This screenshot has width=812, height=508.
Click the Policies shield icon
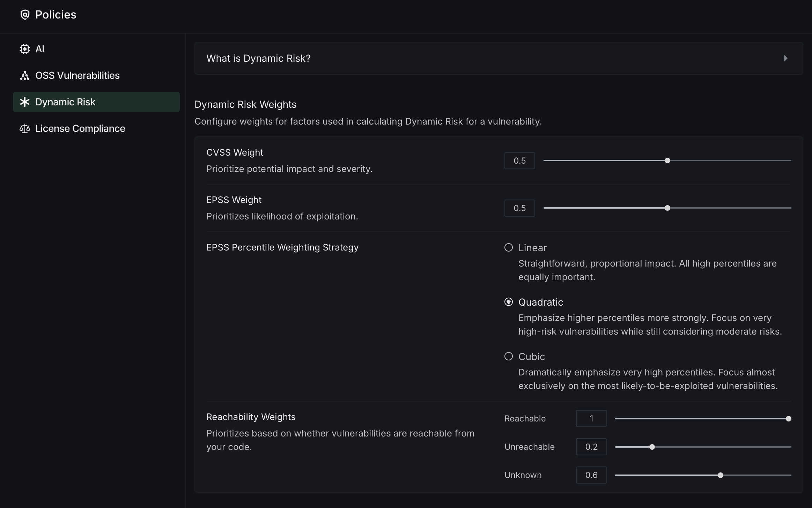tap(25, 15)
